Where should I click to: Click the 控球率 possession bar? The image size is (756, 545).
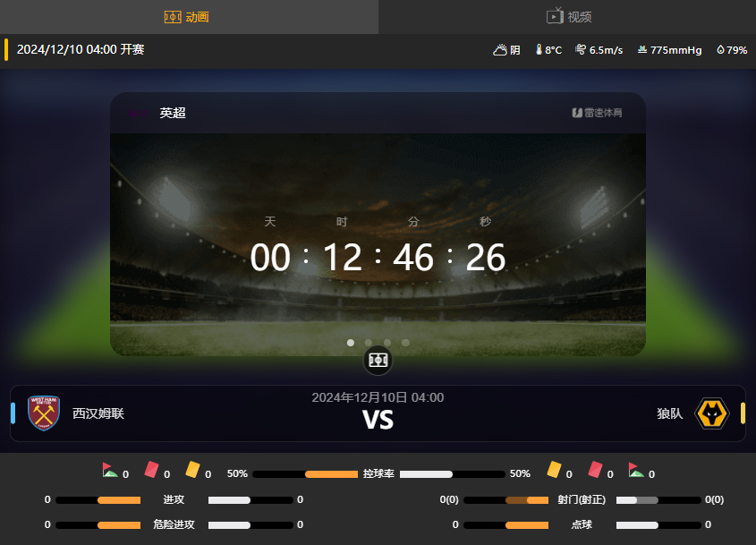[378, 474]
